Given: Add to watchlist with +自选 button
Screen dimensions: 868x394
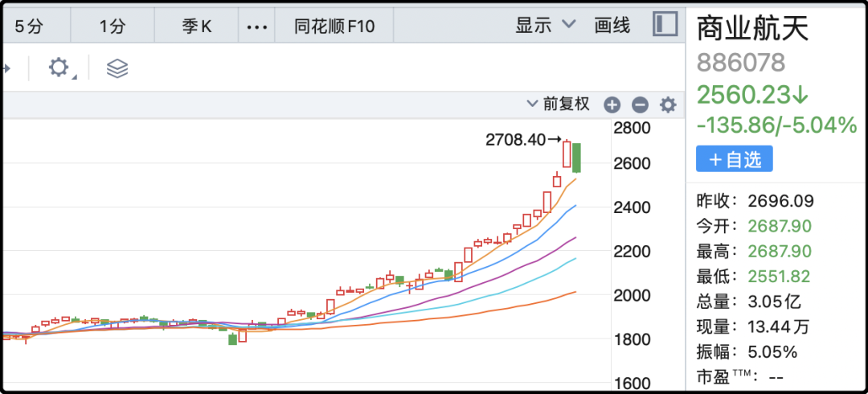Looking at the screenshot, I should coord(734,159).
